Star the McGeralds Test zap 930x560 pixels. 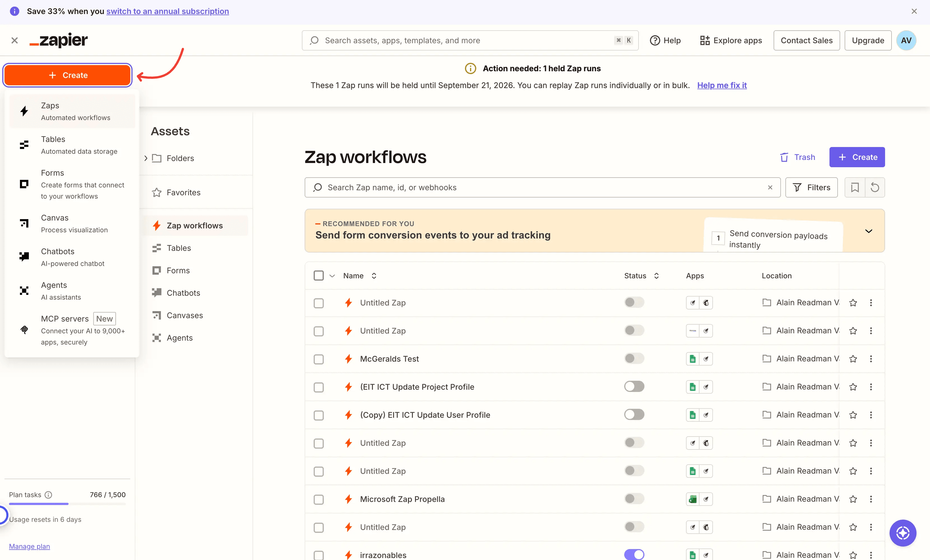coord(853,359)
